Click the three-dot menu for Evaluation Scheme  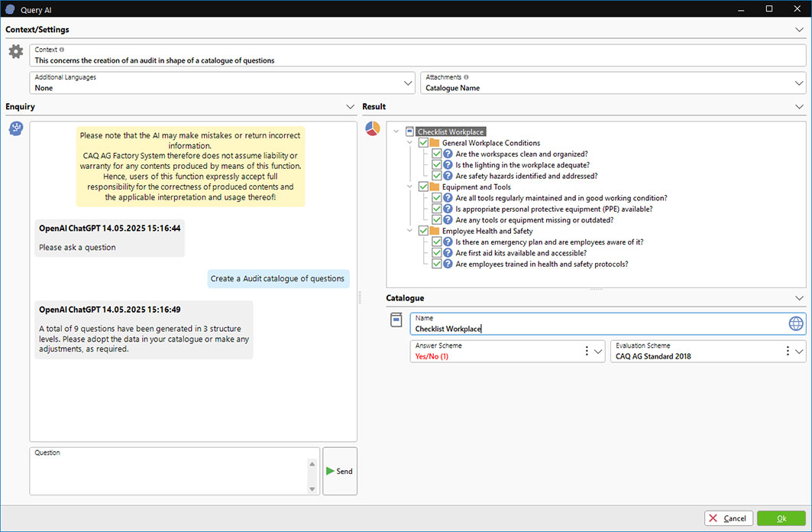tap(788, 351)
